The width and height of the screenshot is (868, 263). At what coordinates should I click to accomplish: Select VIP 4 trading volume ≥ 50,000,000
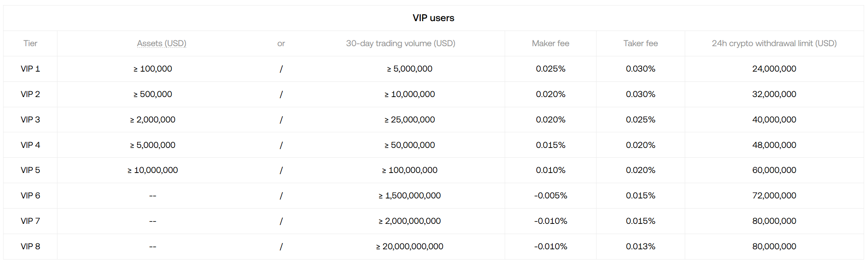tap(409, 145)
